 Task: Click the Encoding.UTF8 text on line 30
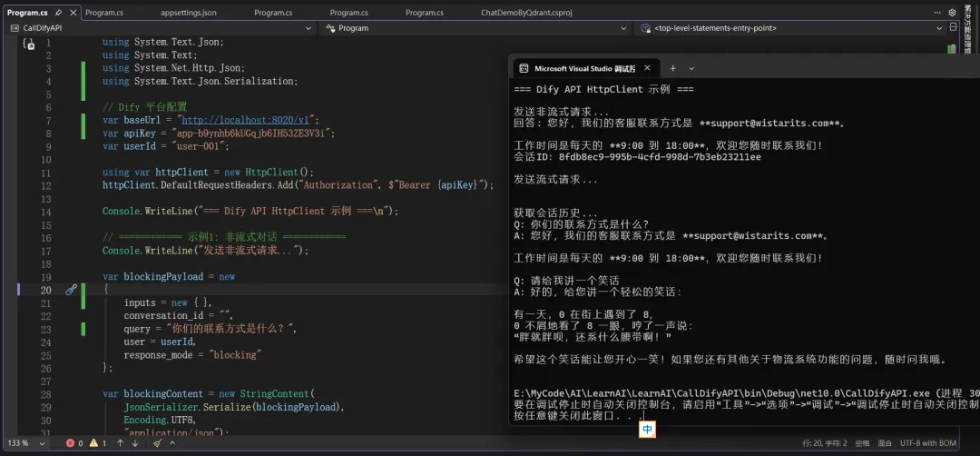tap(160, 420)
